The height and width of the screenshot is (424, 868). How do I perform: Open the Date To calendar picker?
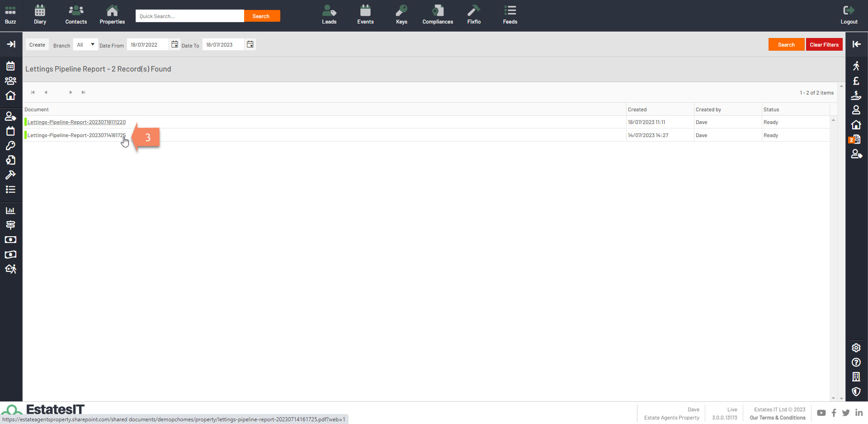click(x=250, y=44)
